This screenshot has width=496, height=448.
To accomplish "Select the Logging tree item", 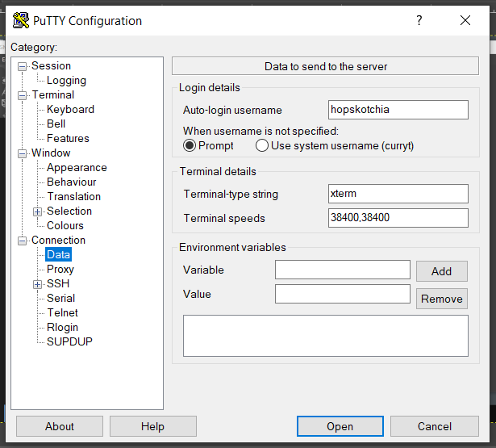I will pos(66,81).
